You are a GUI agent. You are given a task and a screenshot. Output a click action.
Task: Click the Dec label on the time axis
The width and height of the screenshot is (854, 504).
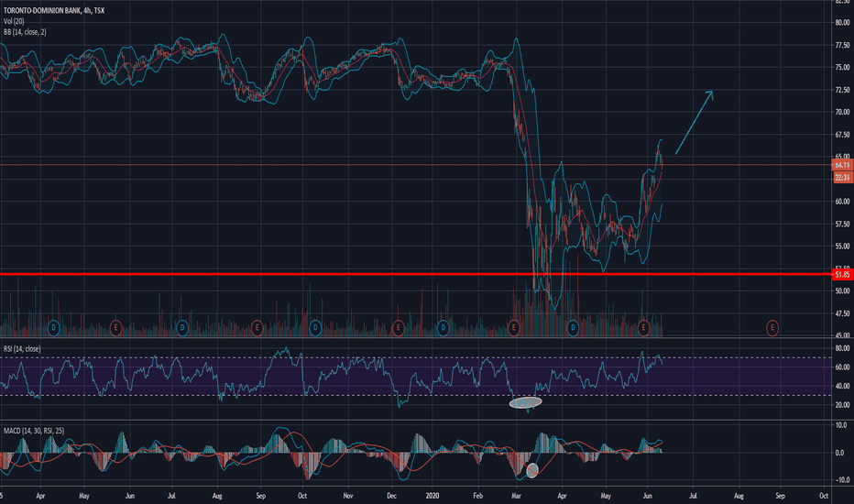pos(391,496)
